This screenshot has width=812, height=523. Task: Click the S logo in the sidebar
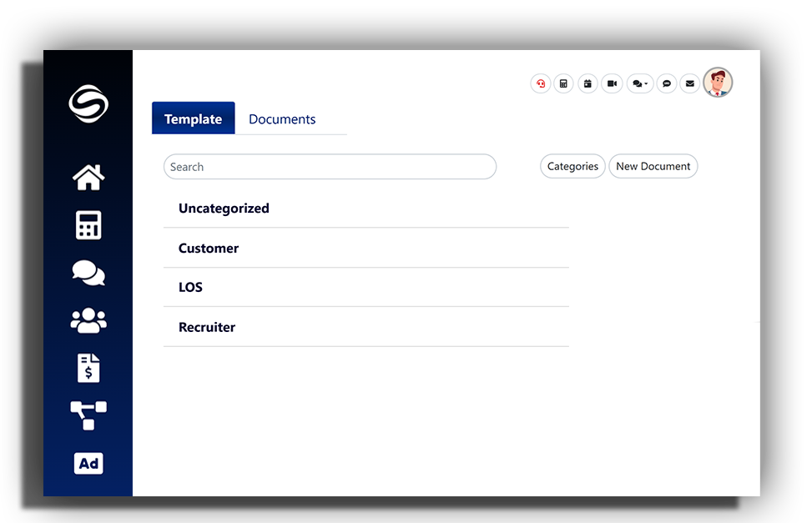pyautogui.click(x=88, y=103)
